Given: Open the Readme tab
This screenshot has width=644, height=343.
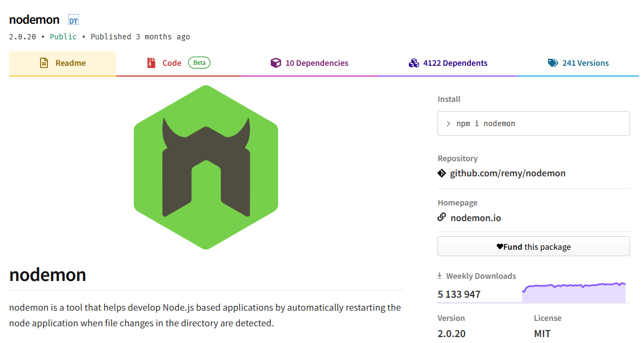Looking at the screenshot, I should (x=63, y=63).
